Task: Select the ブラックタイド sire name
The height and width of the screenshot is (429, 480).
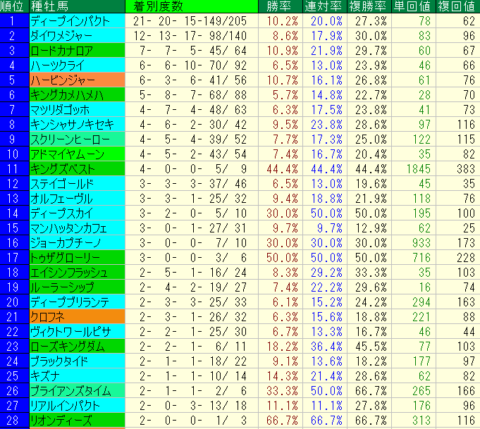Action: pyautogui.click(x=59, y=361)
